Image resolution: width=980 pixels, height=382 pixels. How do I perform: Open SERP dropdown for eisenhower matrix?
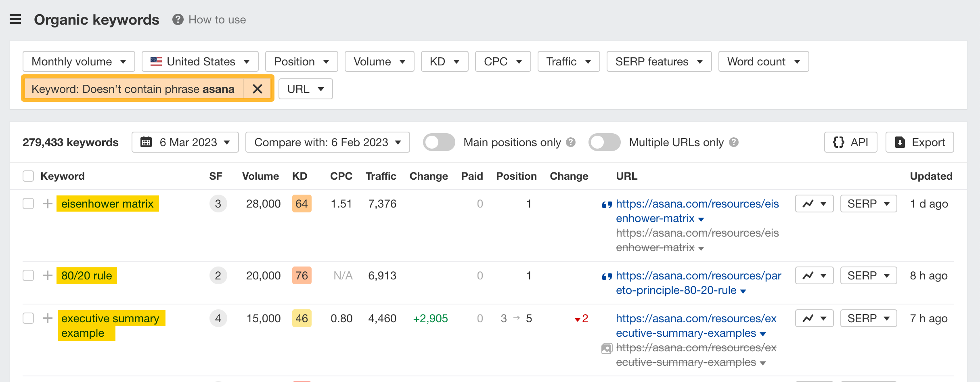coord(869,204)
